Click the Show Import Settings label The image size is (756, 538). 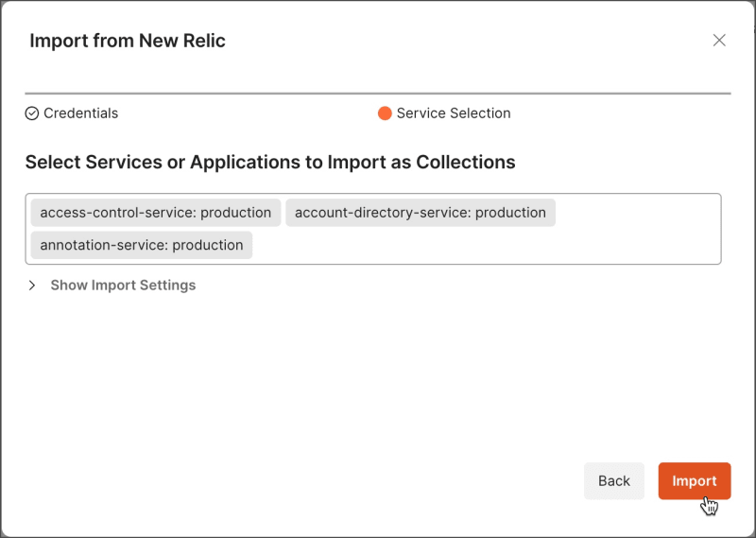coord(123,286)
